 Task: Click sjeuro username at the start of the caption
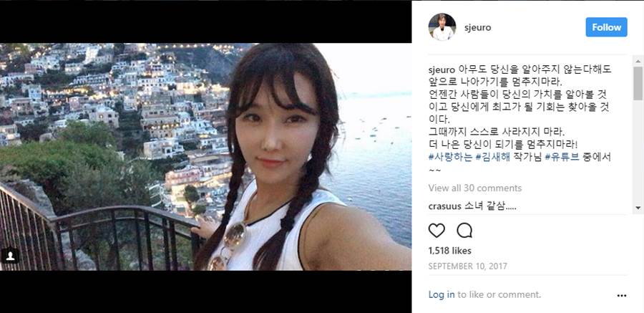tap(441, 69)
